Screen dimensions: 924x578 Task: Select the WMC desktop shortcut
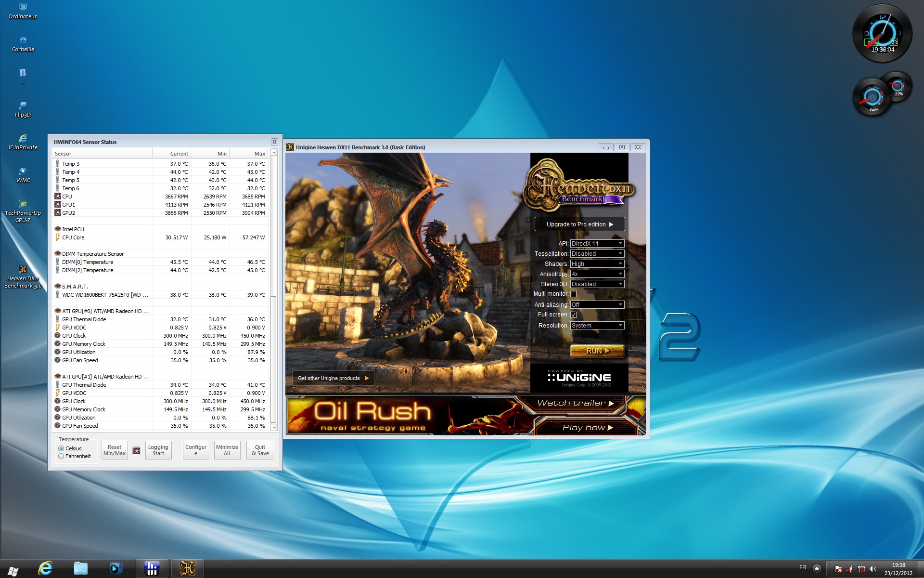(23, 175)
